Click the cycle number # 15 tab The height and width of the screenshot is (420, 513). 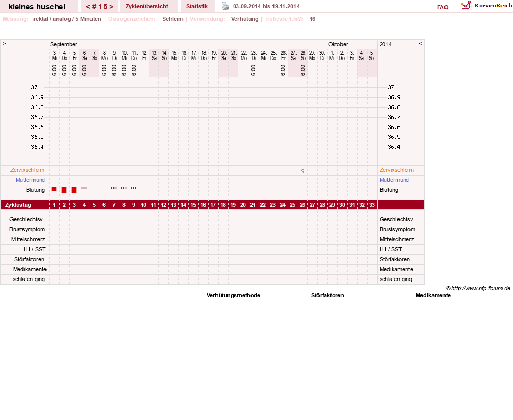pyautogui.click(x=99, y=7)
